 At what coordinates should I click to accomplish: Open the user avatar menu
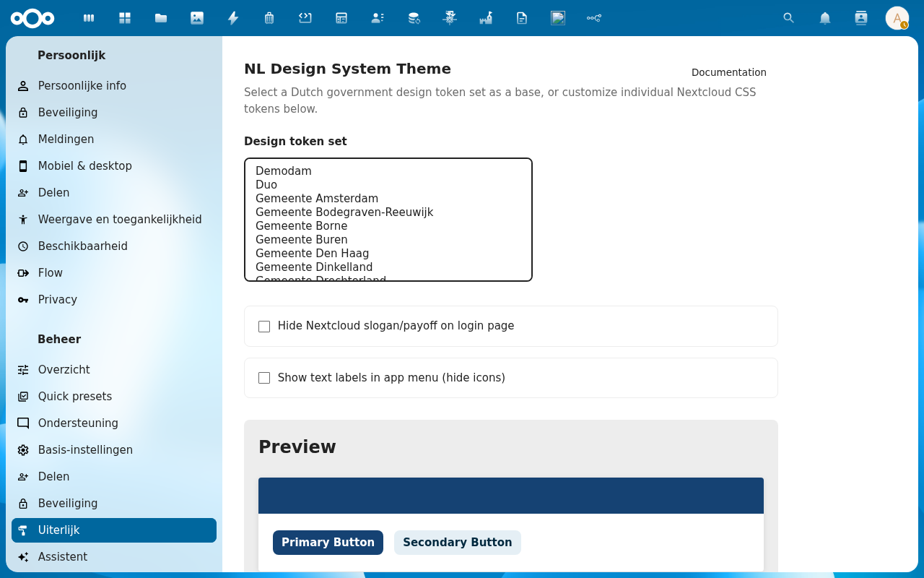coord(897,18)
